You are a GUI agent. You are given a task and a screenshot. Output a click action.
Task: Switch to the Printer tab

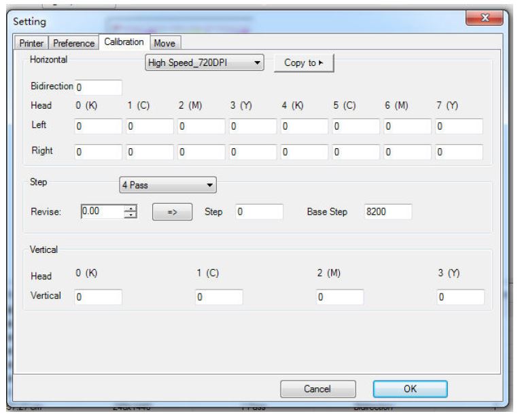pos(31,43)
